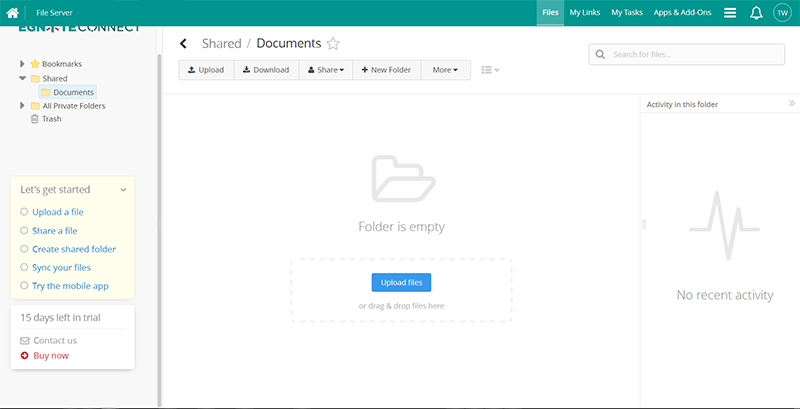The width and height of the screenshot is (800, 409).
Task: Open the My Links tab
Action: 585,13
